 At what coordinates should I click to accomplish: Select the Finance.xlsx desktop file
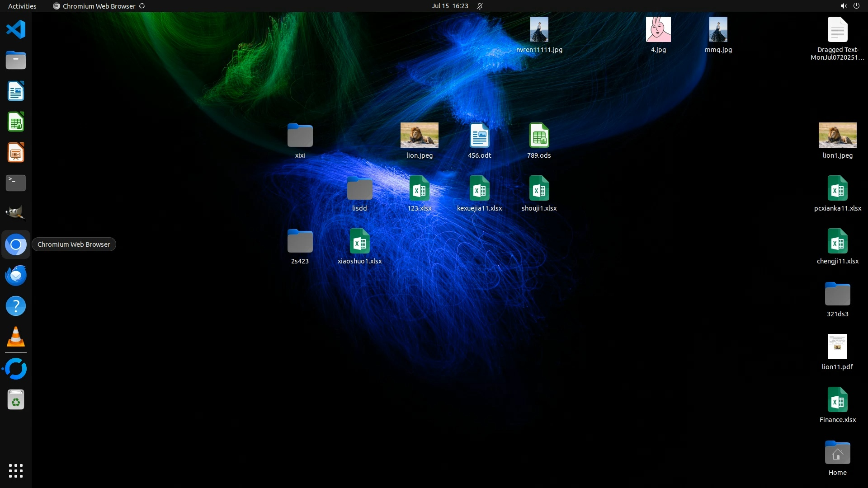tap(837, 400)
